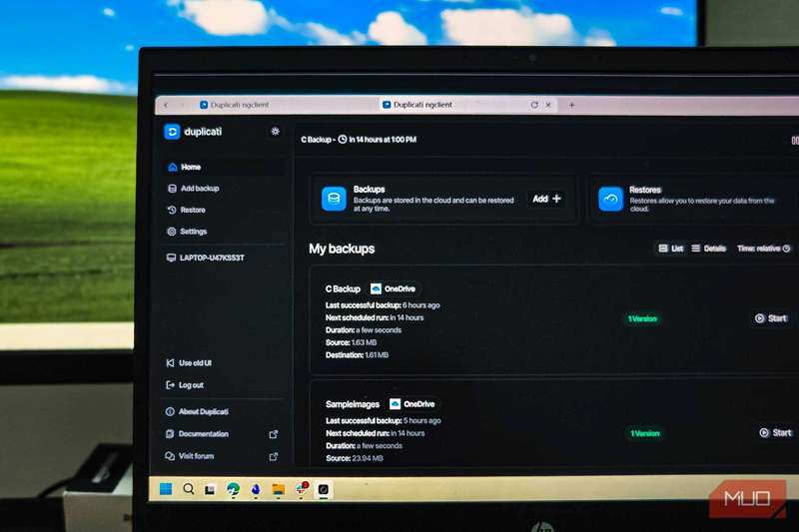This screenshot has height=532, width=799.
Task: Open the dark square app icon on taskbar
Action: point(324,490)
